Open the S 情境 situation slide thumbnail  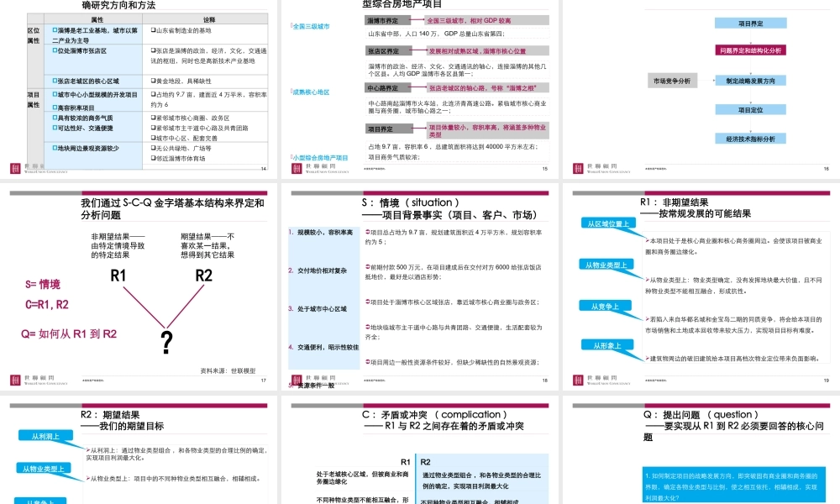click(x=419, y=287)
